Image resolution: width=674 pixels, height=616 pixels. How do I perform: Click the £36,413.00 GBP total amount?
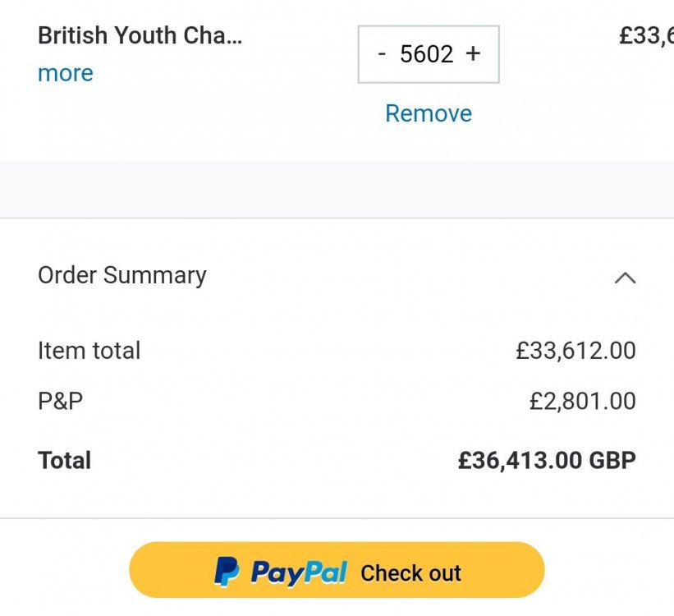coord(547,460)
